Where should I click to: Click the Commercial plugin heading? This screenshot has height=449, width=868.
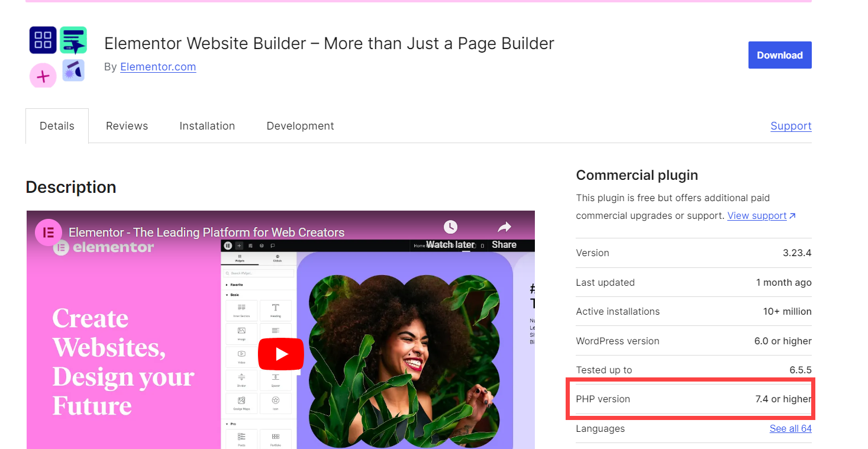[x=637, y=175]
